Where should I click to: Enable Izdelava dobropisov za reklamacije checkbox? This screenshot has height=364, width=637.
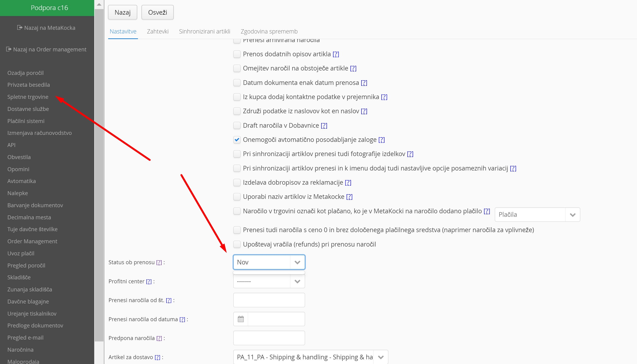coord(237,183)
